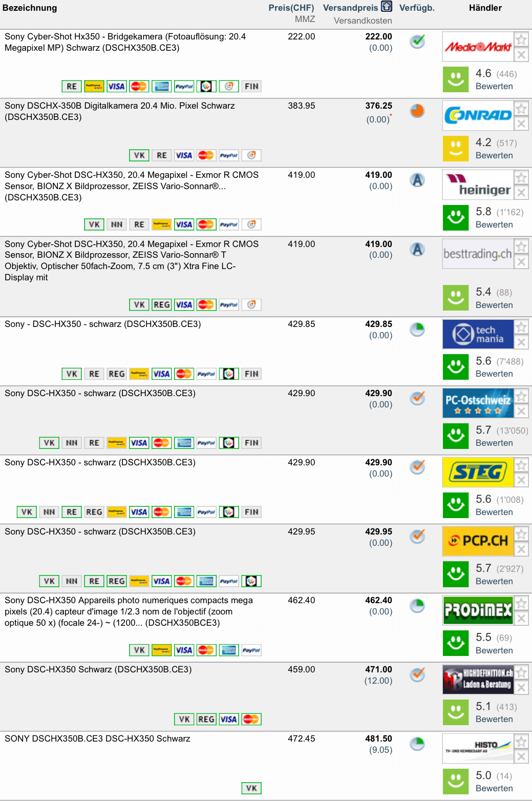The height and width of the screenshot is (801, 532).
Task: Click the Händler column header
Action: pos(485,8)
